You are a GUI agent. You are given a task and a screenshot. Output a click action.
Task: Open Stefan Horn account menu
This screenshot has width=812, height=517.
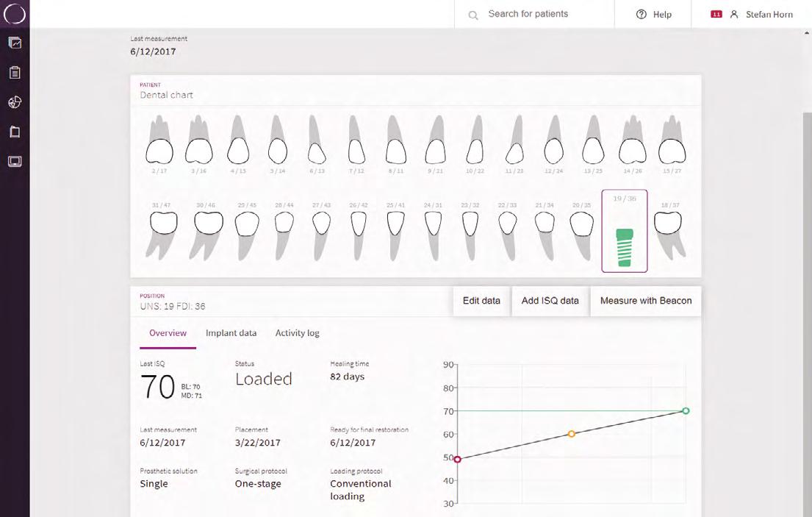[769, 15]
